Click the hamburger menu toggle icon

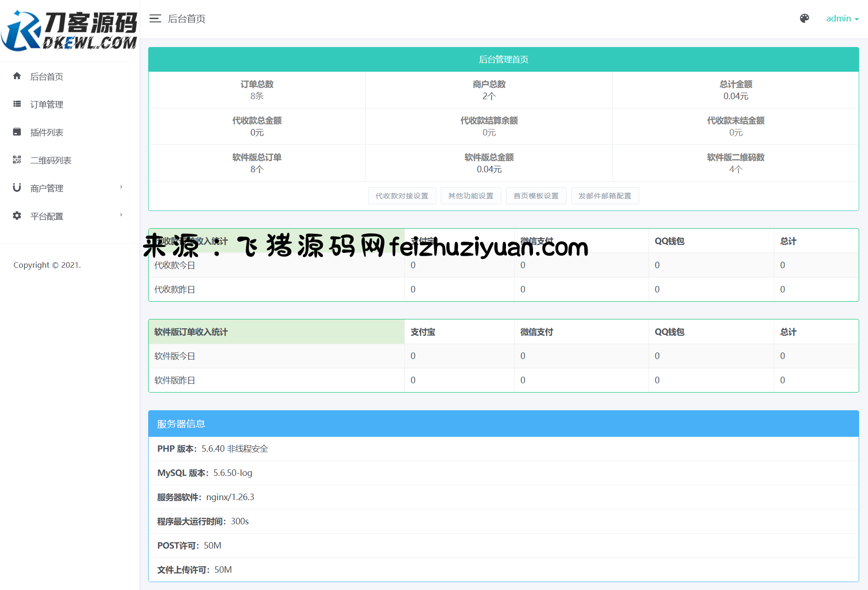[x=155, y=19]
